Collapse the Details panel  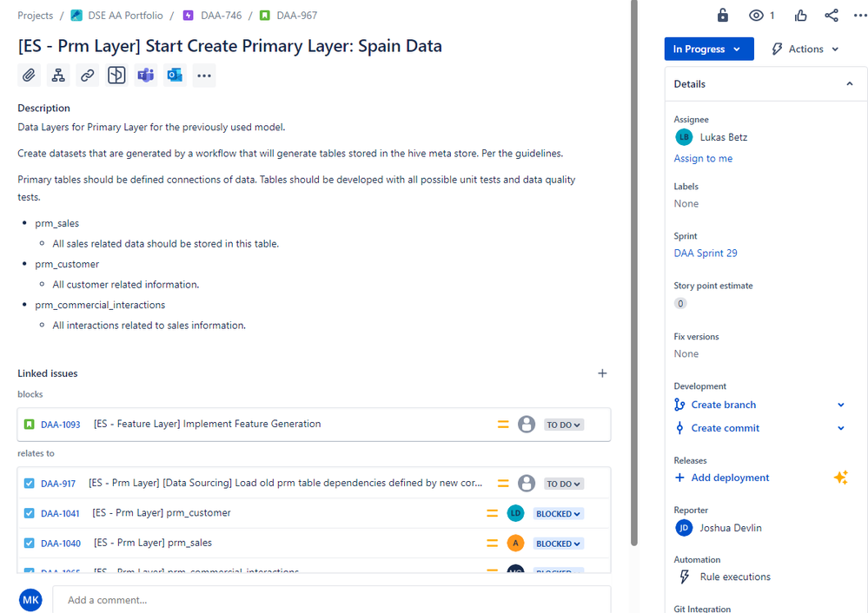(849, 84)
